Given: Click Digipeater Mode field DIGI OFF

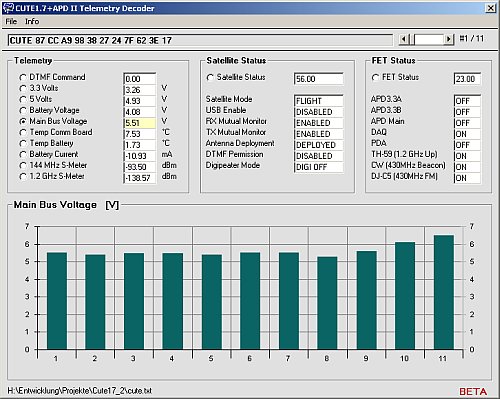Looking at the screenshot, I should click(319, 167).
